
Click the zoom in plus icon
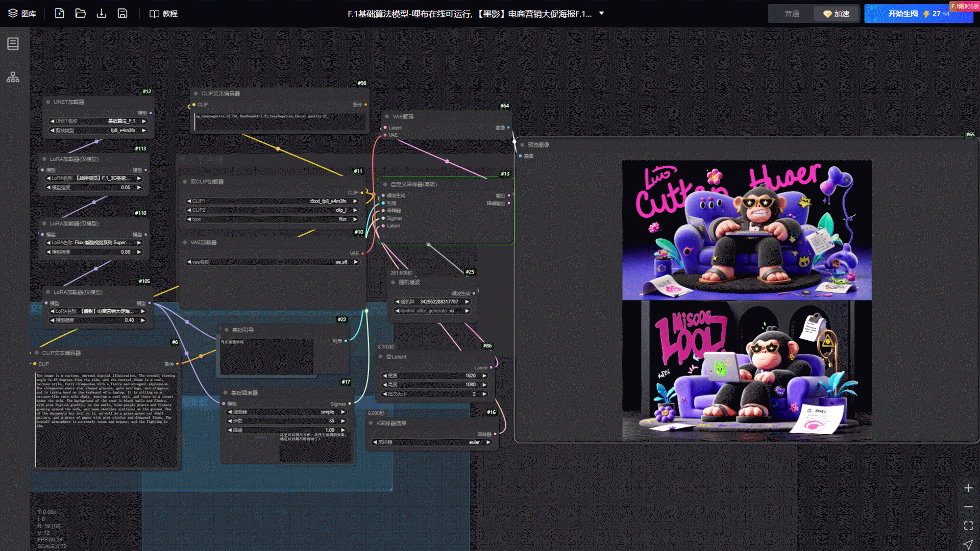coord(968,488)
